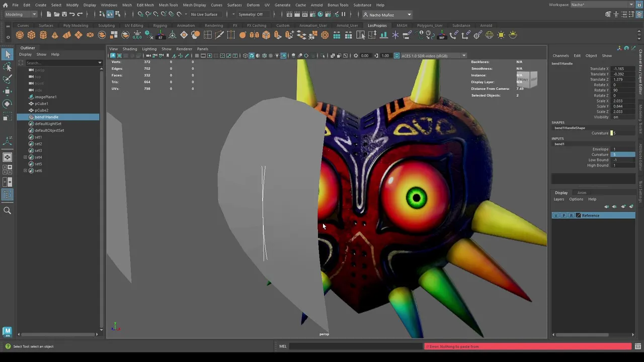This screenshot has height=362, width=644.
Task: Click the view cube in viewport
Action: pos(527,79)
